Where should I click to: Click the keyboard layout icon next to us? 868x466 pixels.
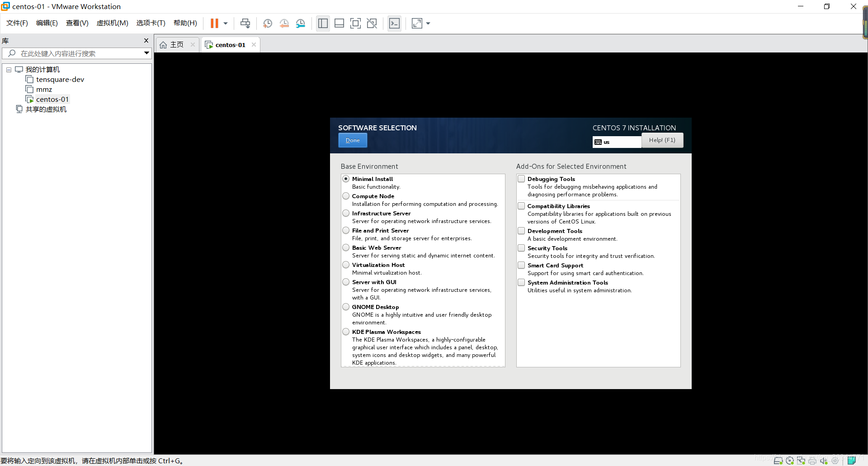(598, 142)
